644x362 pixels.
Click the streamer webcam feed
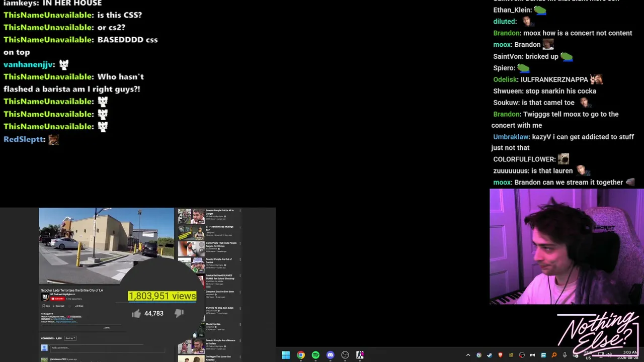pos(567,247)
